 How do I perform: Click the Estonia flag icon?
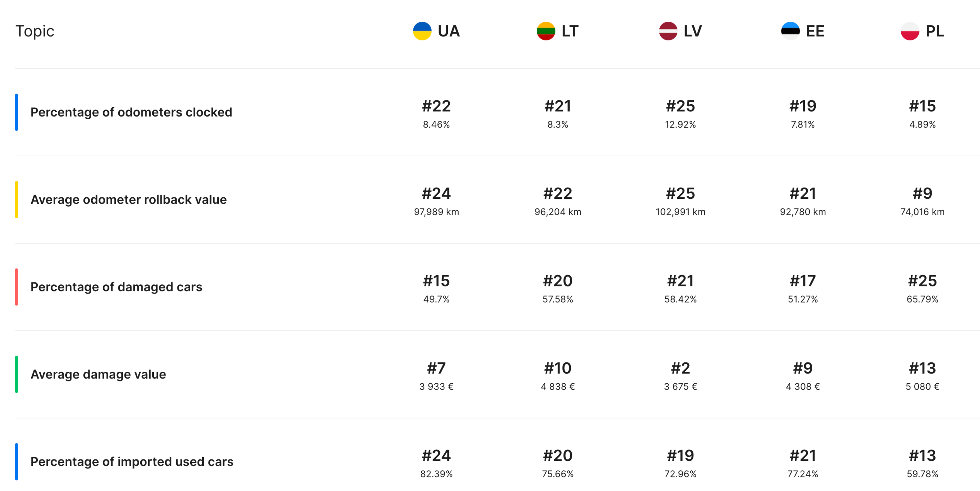click(790, 31)
